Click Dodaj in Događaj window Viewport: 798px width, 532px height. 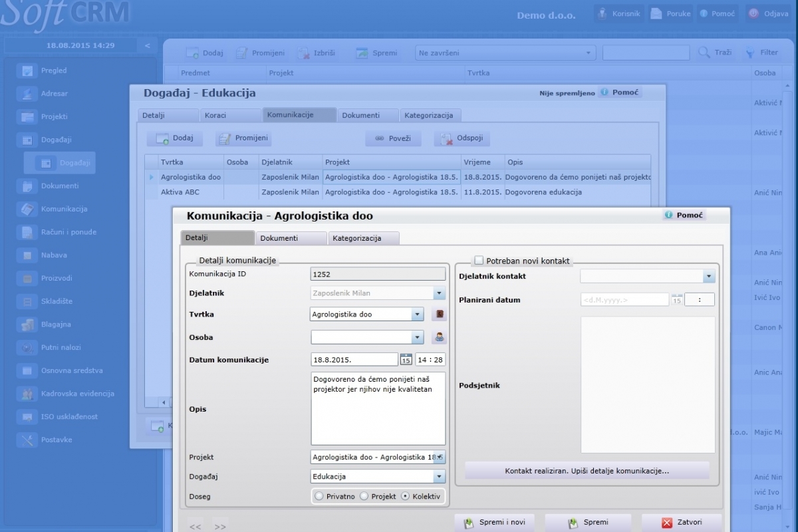click(175, 138)
